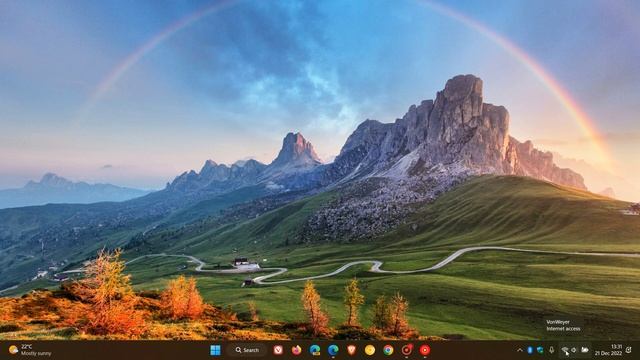Click the volume speaker tray icon
The height and width of the screenshot is (360, 640).
click(574, 350)
